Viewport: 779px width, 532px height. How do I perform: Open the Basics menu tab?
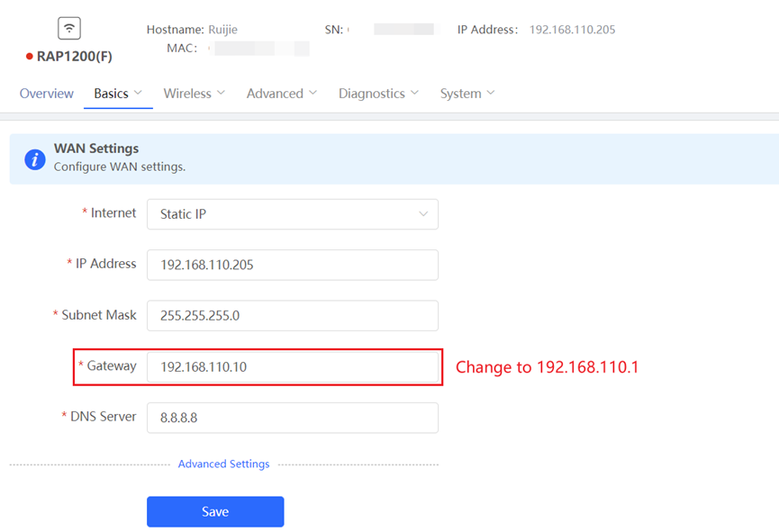pyautogui.click(x=118, y=94)
